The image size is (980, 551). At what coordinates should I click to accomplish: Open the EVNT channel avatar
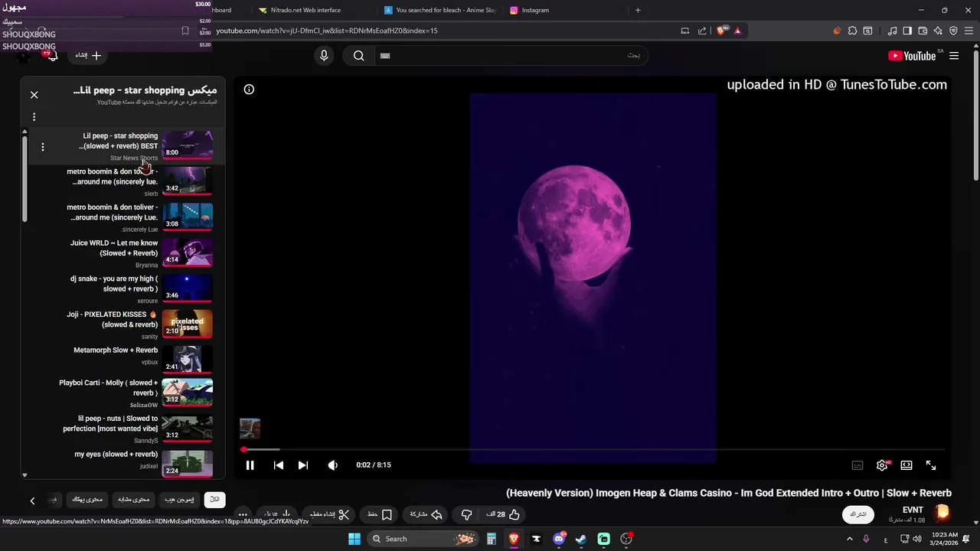coord(942,514)
